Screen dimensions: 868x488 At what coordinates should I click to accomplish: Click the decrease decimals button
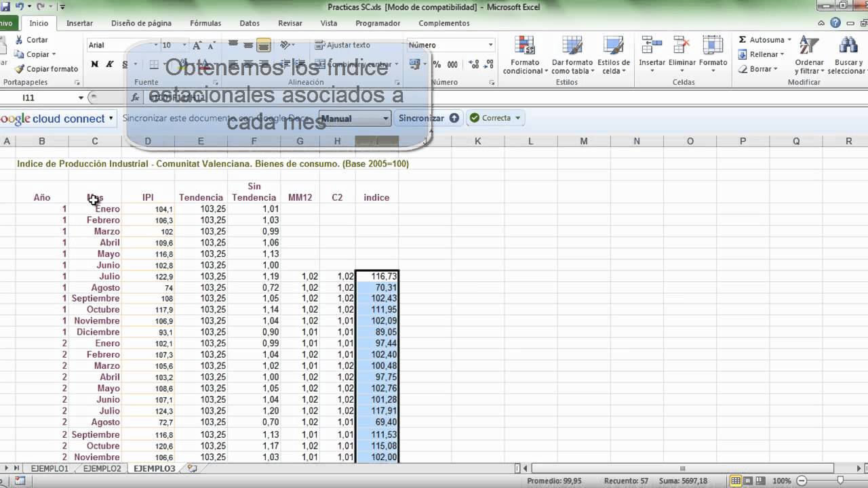[x=489, y=64]
